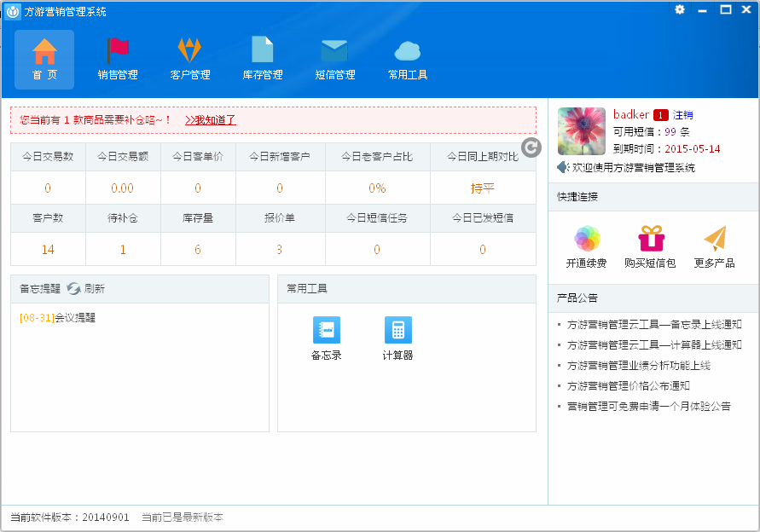Open 常用工具 in the top navigation
The height and width of the screenshot is (532, 760).
pyautogui.click(x=408, y=60)
